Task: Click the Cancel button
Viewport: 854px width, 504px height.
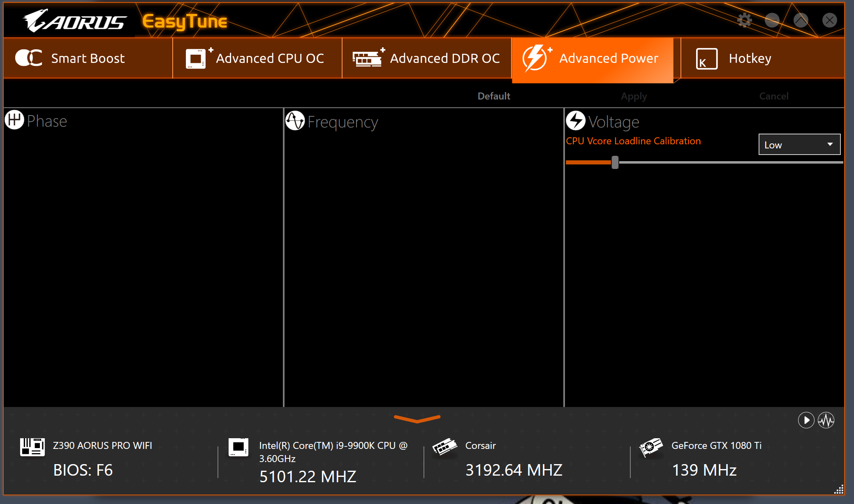Action: (x=774, y=96)
